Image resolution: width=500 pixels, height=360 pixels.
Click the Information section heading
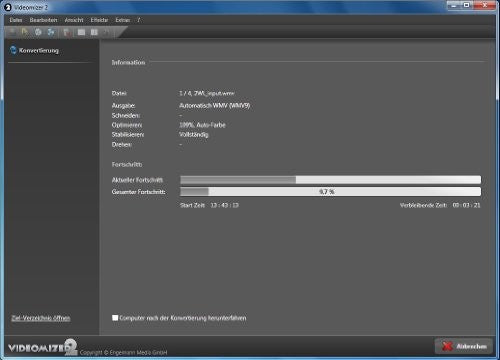[128, 62]
